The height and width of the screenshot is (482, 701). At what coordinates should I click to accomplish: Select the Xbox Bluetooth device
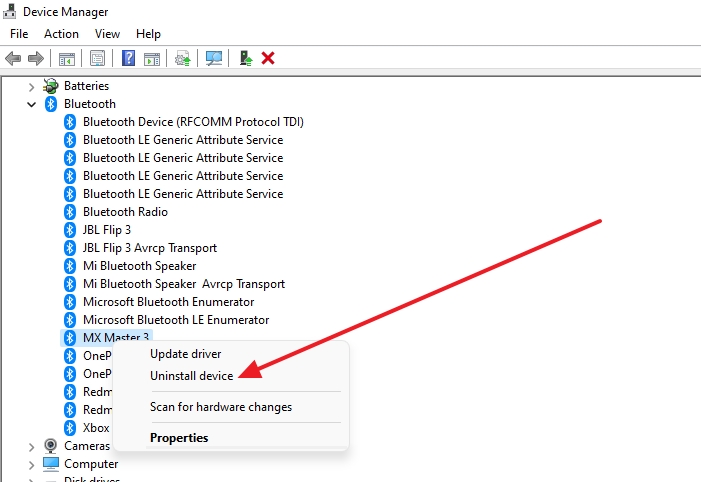pos(96,428)
